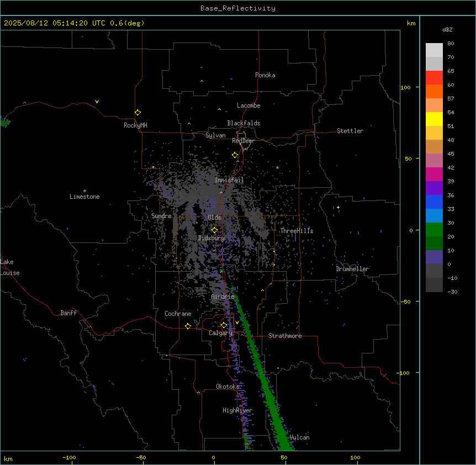Click the yellow diamond marker below Olds
The height and width of the screenshot is (465, 476).
[x=214, y=230]
